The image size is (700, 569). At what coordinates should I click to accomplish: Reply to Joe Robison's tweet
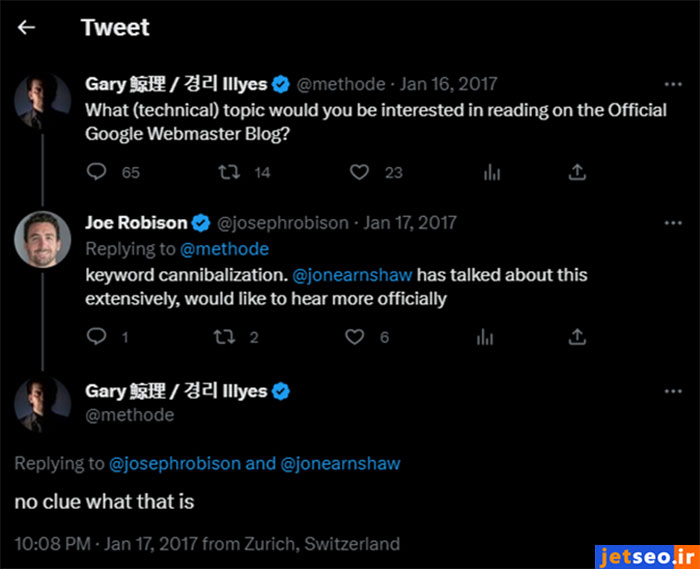97,337
